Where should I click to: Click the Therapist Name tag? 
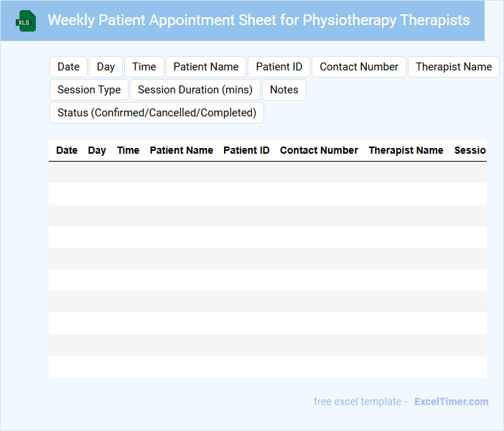[454, 67]
